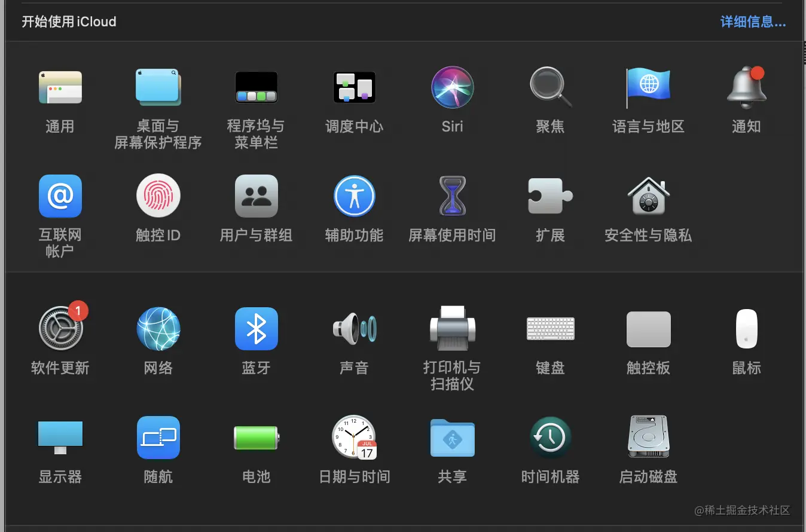Open 共享 folder icon
The image size is (806, 532).
point(453,438)
